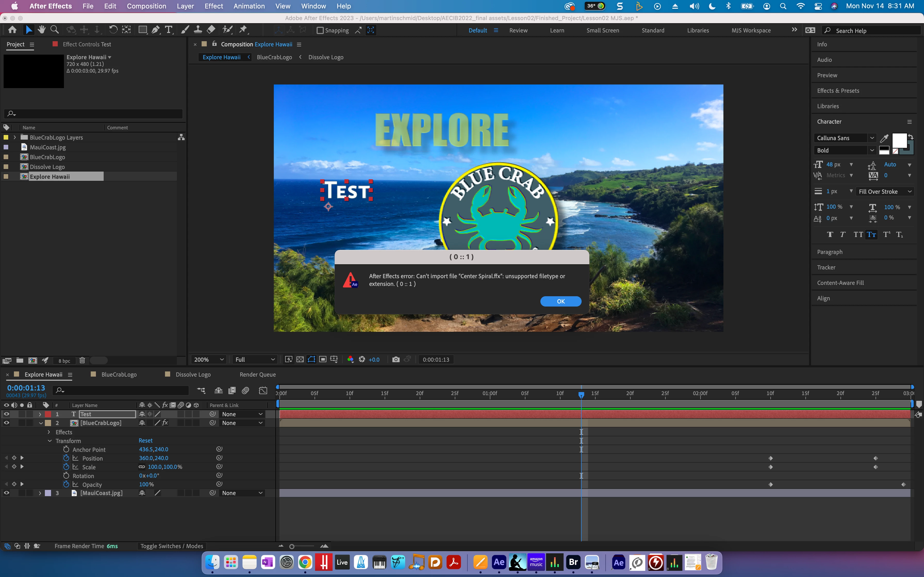Reset the Transform properties
This screenshot has width=924, height=577.
(145, 440)
